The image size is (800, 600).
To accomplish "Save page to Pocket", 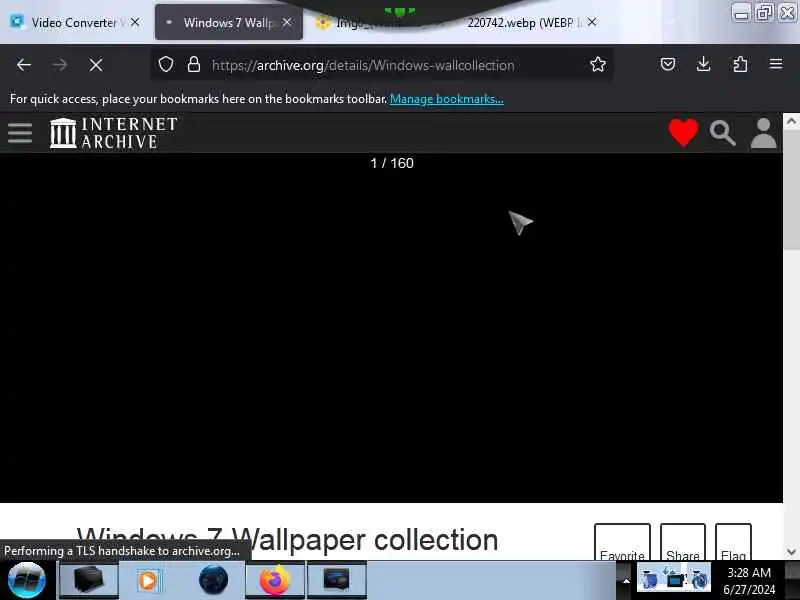I will click(x=668, y=64).
